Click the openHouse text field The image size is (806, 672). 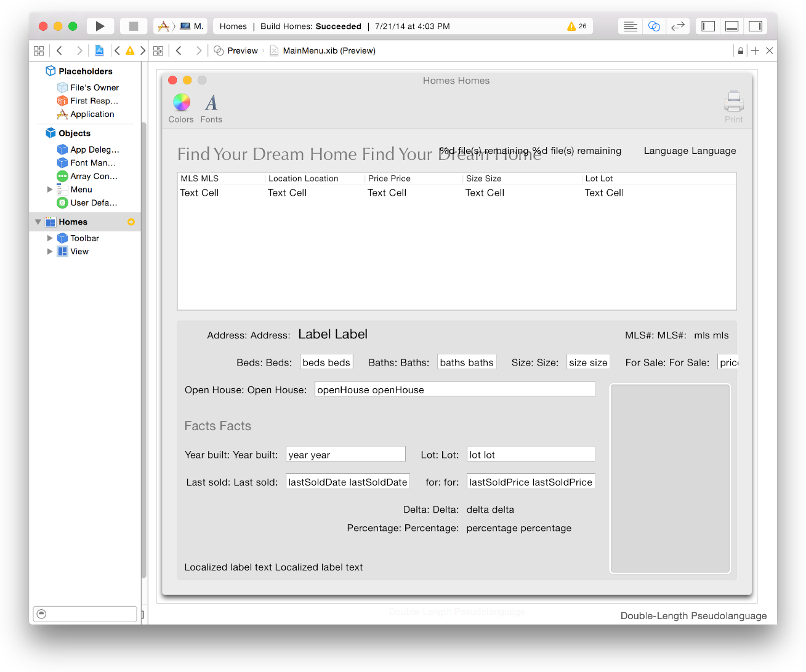click(x=454, y=390)
